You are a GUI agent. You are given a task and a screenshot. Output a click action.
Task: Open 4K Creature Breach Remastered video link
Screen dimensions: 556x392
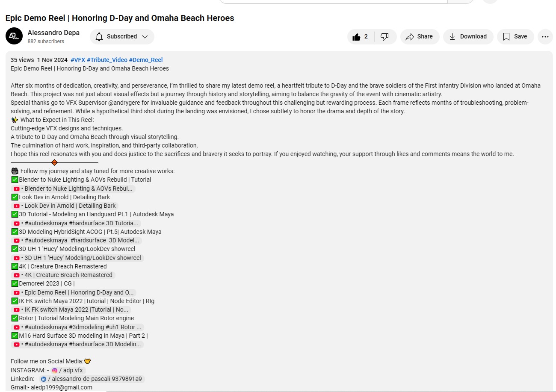click(63, 275)
